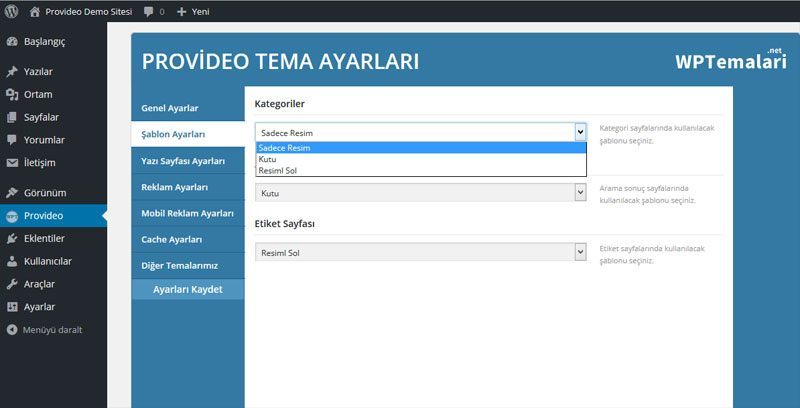Click the Eklentiler plugin icon
The width and height of the screenshot is (800, 408).
click(12, 238)
